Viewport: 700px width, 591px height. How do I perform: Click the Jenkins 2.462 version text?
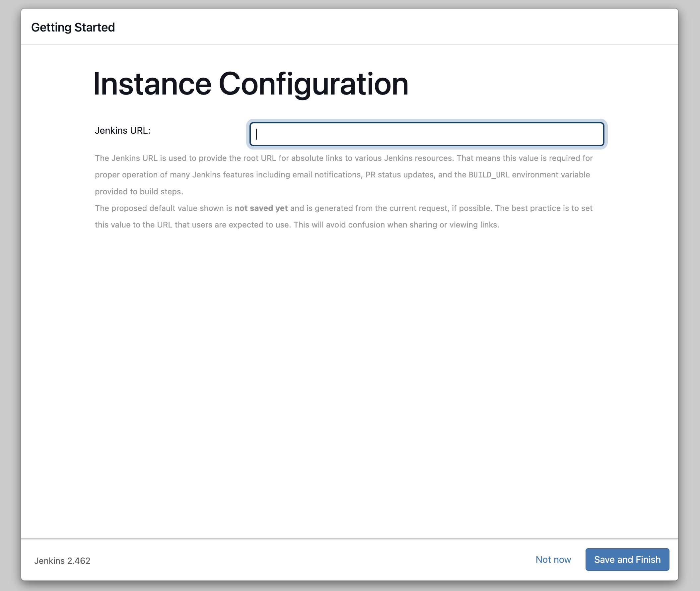(x=62, y=561)
